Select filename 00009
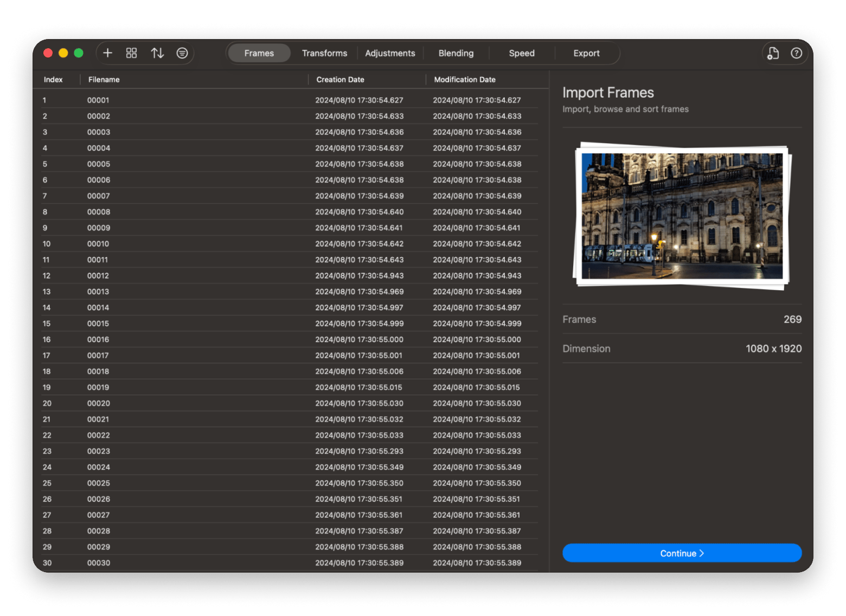The width and height of the screenshot is (846, 616). (99, 228)
